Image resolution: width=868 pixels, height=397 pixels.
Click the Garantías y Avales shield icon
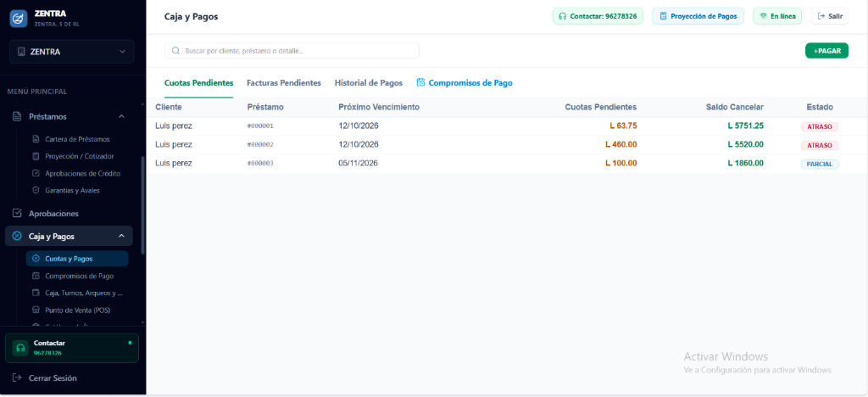(x=36, y=190)
